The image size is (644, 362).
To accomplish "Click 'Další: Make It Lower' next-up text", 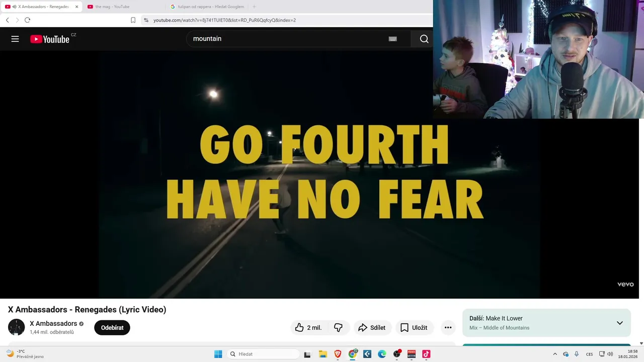I will coord(496,318).
